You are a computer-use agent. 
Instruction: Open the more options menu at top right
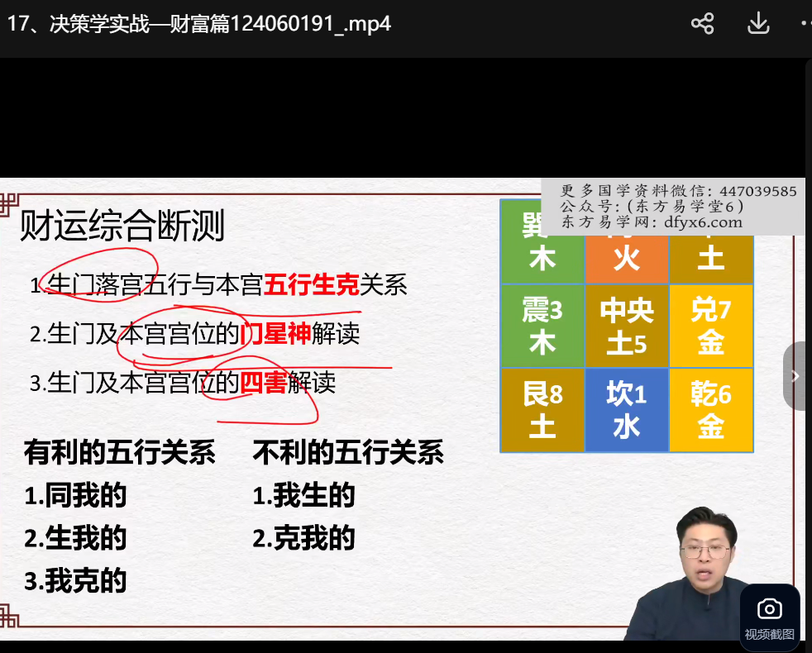coord(805,24)
